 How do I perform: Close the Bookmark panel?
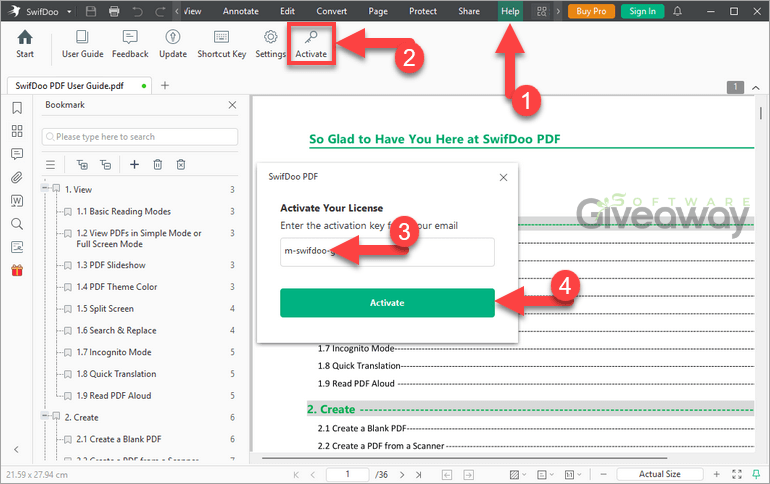[232, 105]
